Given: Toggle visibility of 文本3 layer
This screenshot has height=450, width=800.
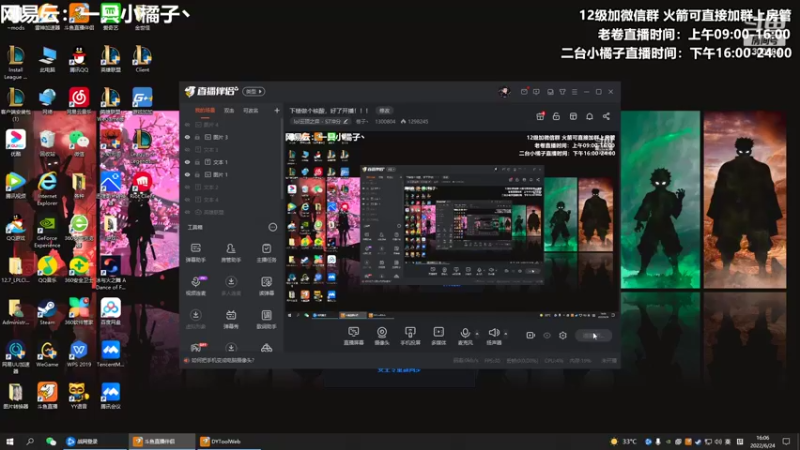Looking at the screenshot, I should 187,149.
